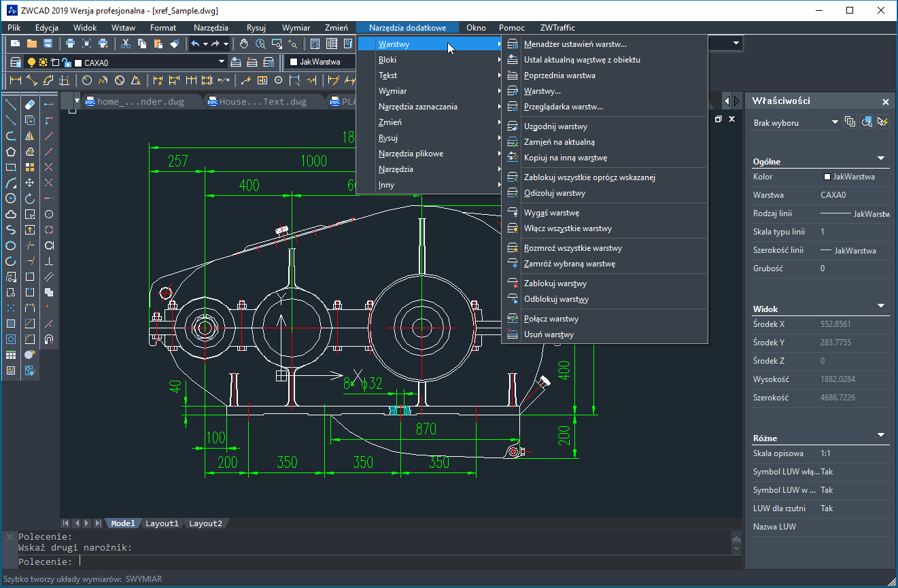Select the Move tool in modify toolbar
Viewport: 898px width, 588px height.
pyautogui.click(x=30, y=182)
